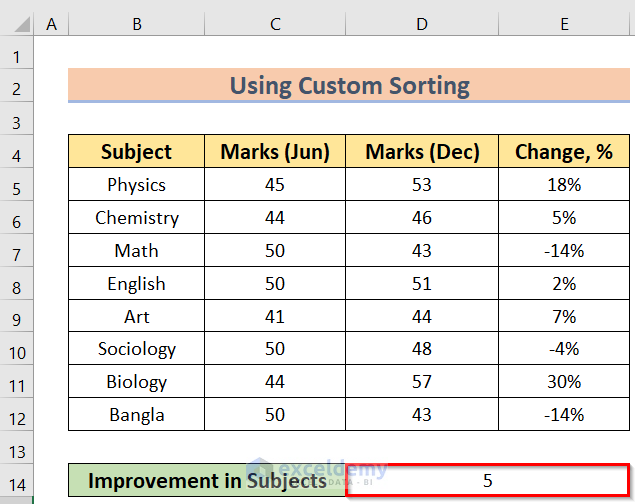This screenshot has height=504, width=635.
Task: Click the 'Subject' header cell
Action: [136, 152]
